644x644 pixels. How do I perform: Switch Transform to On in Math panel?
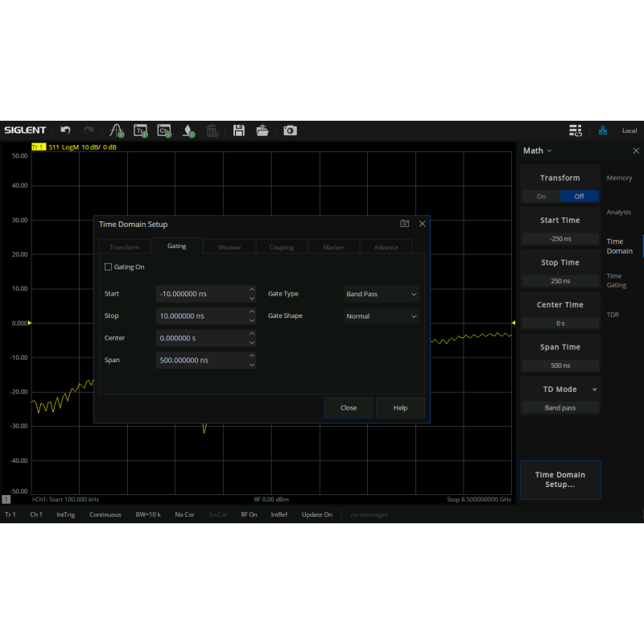click(x=541, y=196)
